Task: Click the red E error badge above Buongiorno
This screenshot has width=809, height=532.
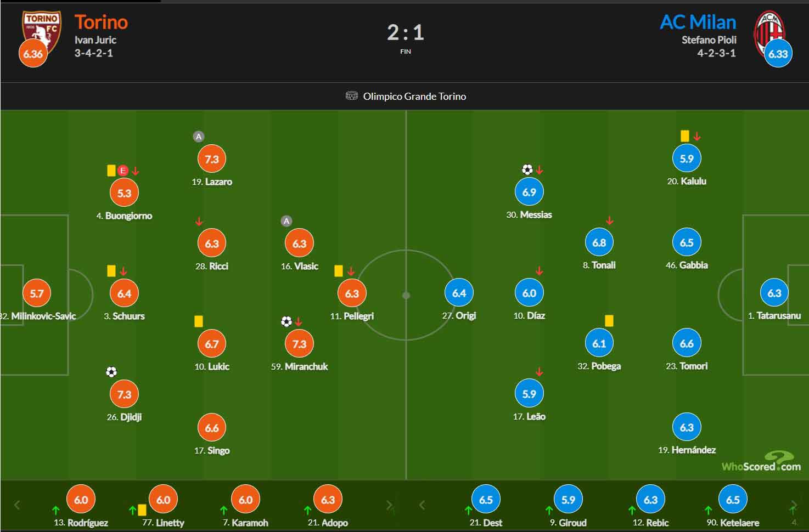Action: pyautogui.click(x=123, y=171)
